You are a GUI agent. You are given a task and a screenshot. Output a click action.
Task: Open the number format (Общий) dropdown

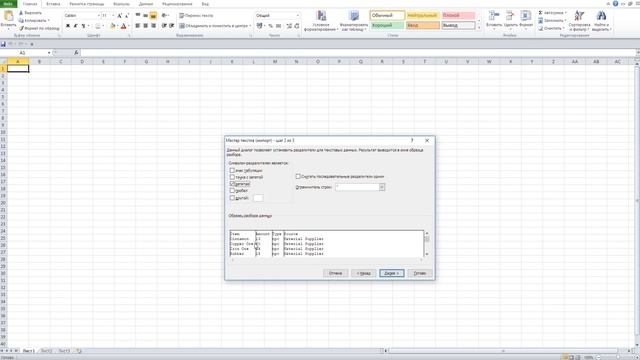point(298,16)
